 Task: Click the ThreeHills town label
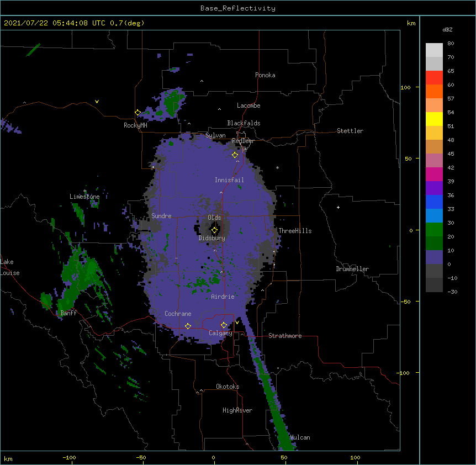pos(295,231)
